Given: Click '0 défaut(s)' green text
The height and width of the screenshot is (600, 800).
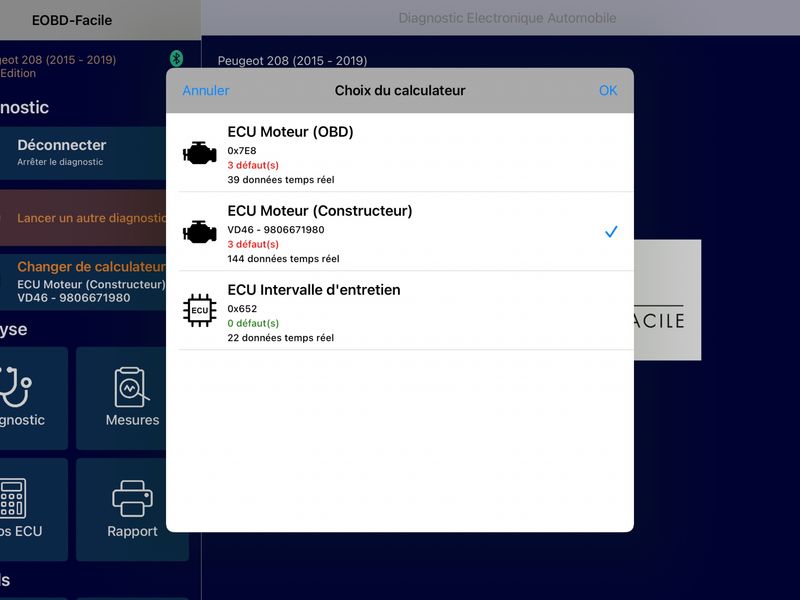Looking at the screenshot, I should click(253, 323).
